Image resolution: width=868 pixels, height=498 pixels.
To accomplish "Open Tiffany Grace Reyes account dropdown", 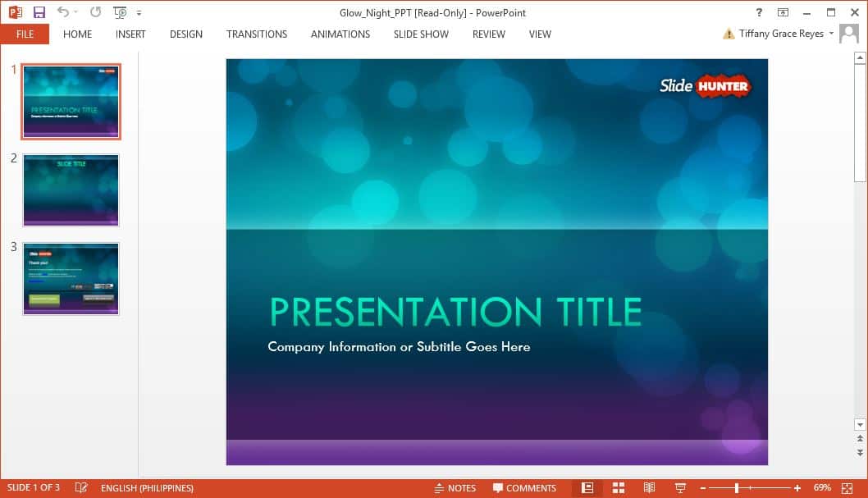I will point(832,34).
